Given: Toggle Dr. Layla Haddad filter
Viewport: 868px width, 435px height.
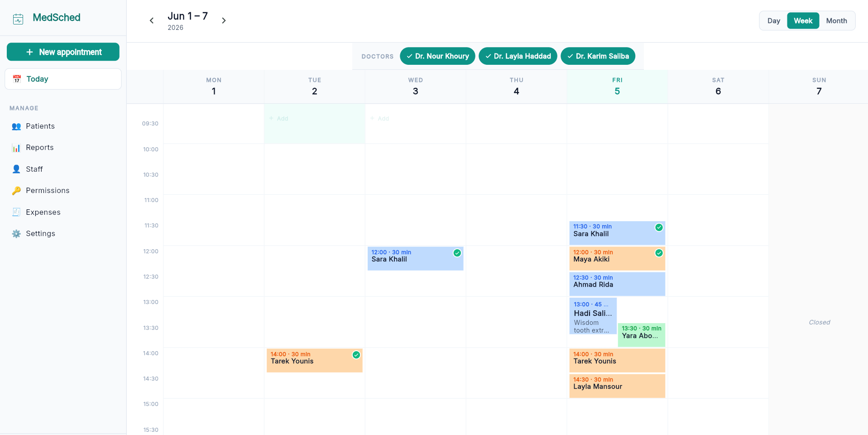Looking at the screenshot, I should [518, 56].
